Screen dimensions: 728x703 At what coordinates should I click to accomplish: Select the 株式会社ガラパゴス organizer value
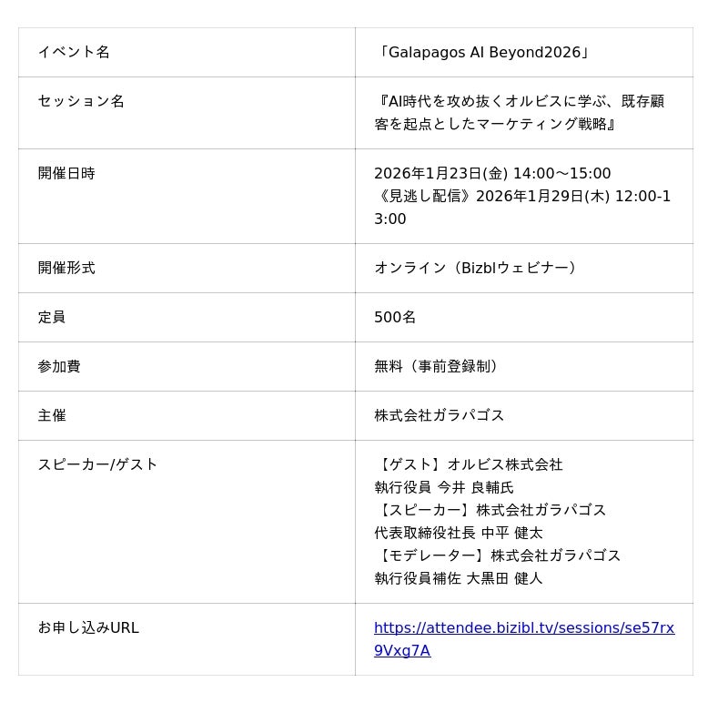pyautogui.click(x=439, y=416)
